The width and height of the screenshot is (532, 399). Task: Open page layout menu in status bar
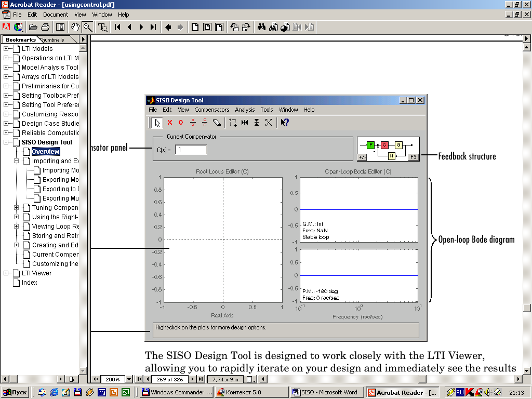251,379
